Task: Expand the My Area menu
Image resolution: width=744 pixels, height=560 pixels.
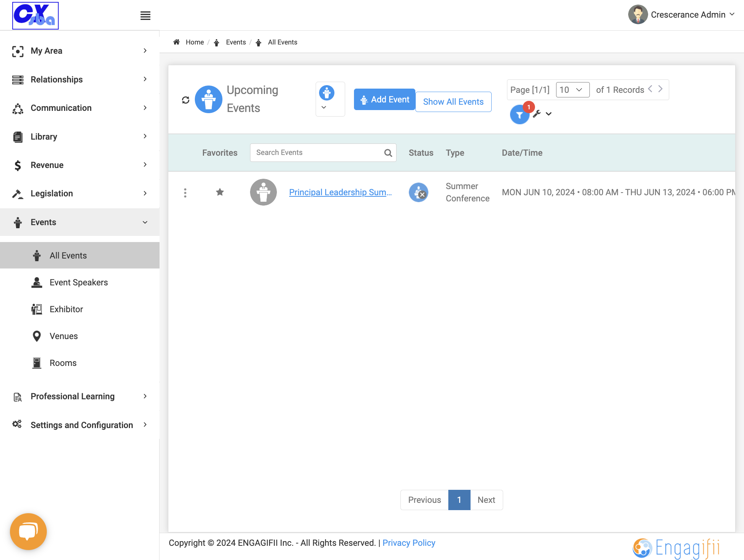Action: pos(80,51)
